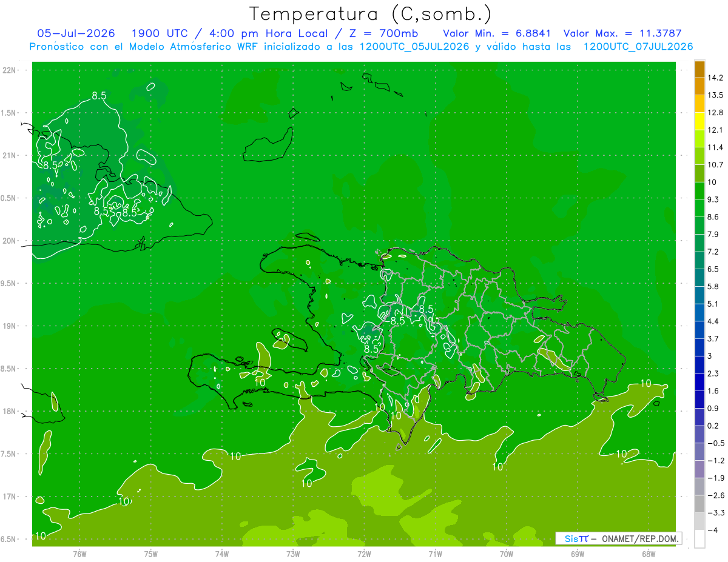The width and height of the screenshot is (728, 562).
Task: Click the "21N" latitude axis label
Action: coord(9,156)
